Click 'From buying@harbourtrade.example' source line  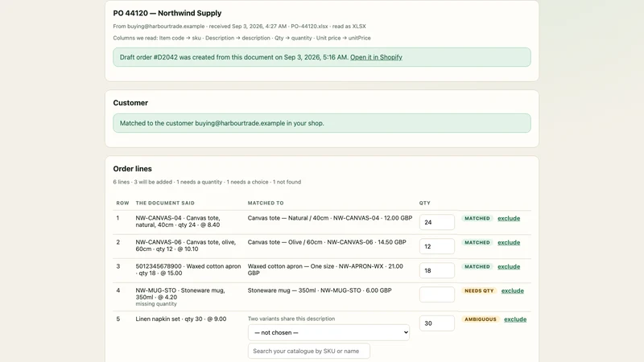pos(239,27)
